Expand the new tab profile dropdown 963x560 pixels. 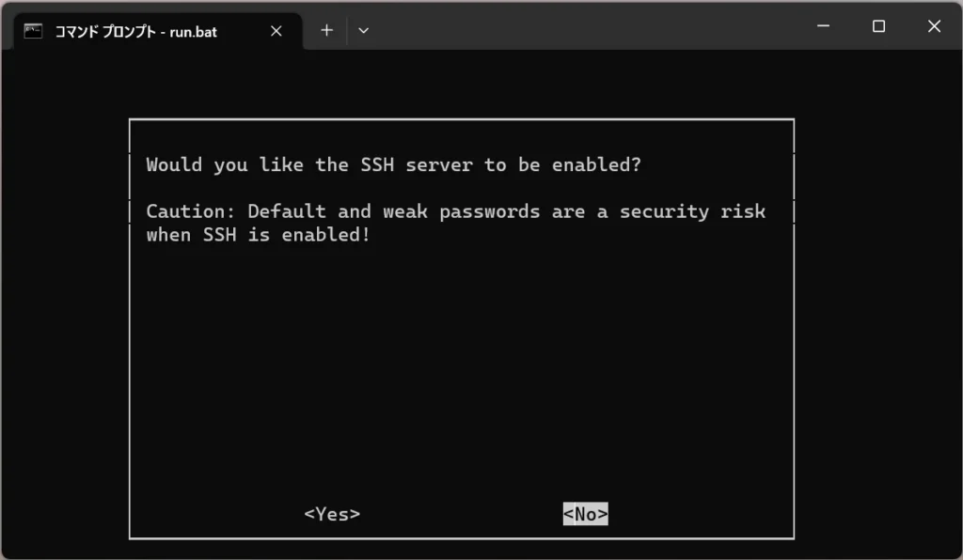364,30
